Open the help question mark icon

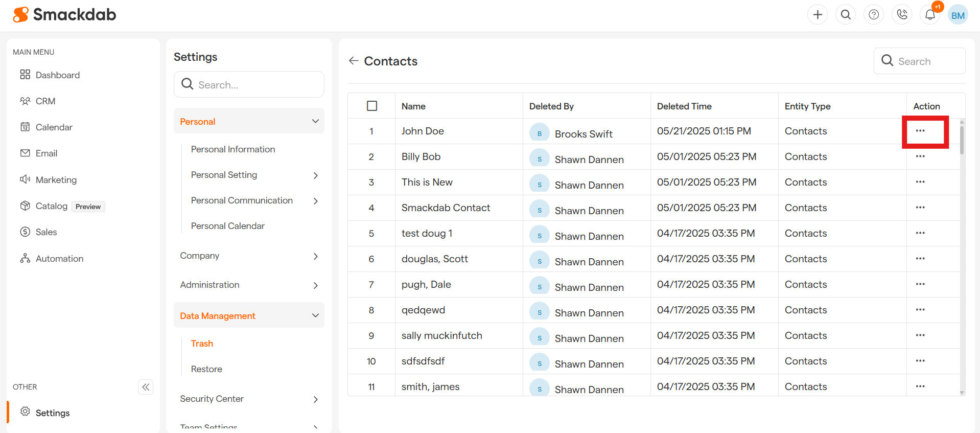click(874, 15)
